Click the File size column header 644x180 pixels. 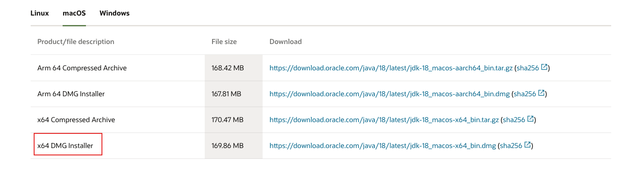[224, 42]
